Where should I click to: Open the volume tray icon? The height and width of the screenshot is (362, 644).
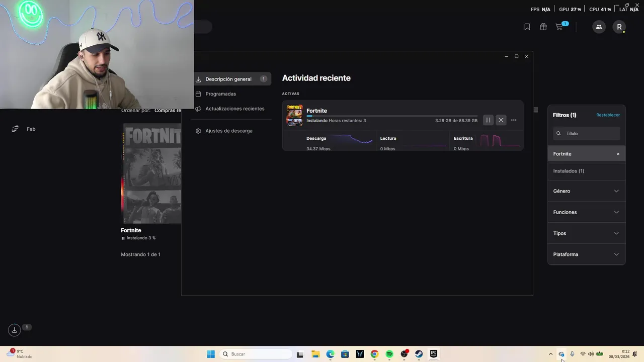click(591, 354)
